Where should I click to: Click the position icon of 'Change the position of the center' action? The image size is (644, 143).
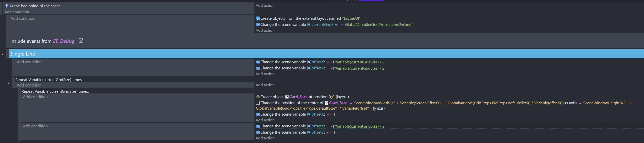pos(258,103)
